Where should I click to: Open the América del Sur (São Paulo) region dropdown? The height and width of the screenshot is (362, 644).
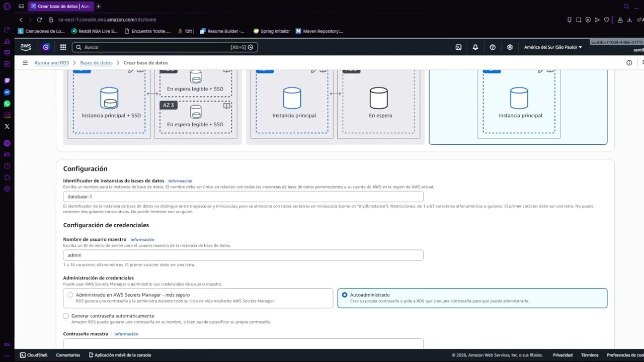tap(553, 47)
